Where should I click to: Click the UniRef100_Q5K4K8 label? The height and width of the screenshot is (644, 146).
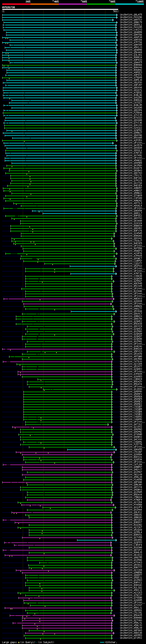[x=131, y=53]
